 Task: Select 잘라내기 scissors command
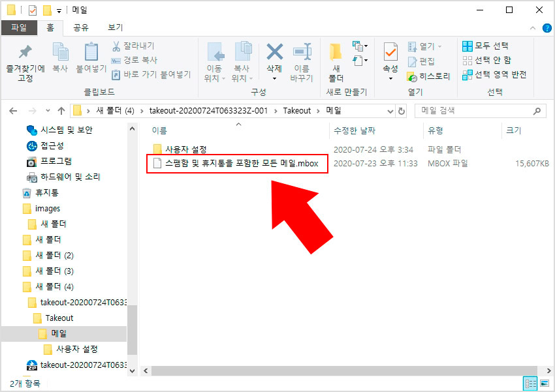pos(133,46)
